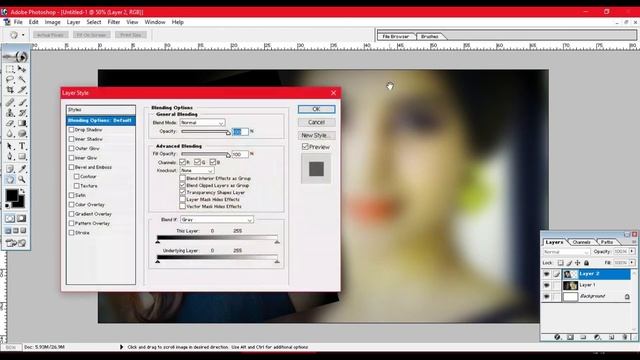Switch to the Paths tab
Image resolution: width=640 pixels, height=360 pixels.
(607, 242)
